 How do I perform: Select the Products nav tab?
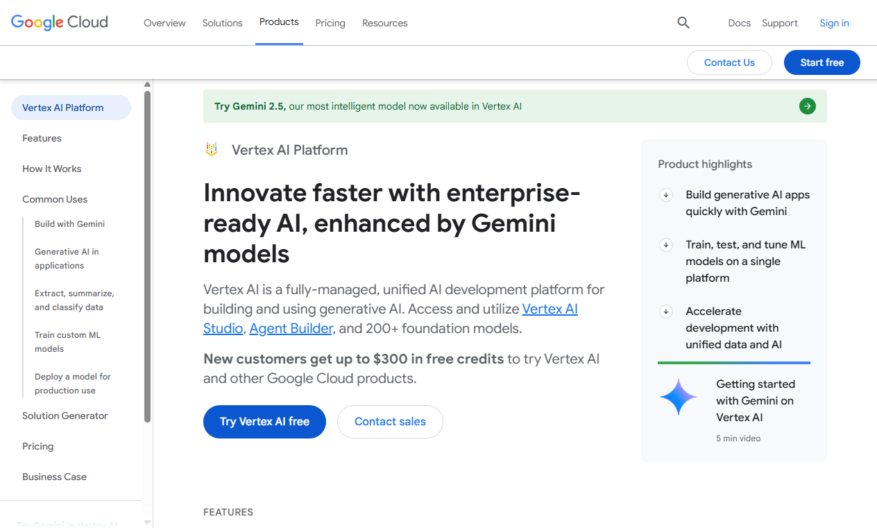279,22
